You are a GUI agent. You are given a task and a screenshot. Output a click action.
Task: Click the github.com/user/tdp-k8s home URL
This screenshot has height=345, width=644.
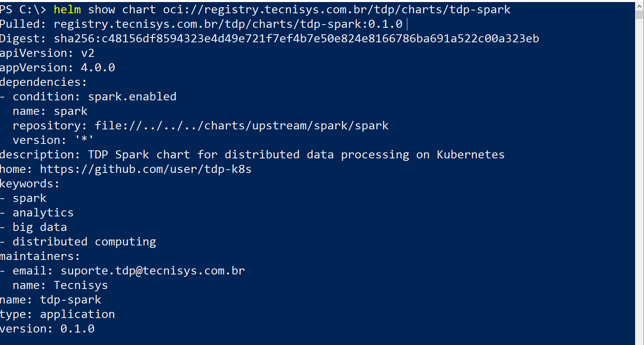[146, 169]
